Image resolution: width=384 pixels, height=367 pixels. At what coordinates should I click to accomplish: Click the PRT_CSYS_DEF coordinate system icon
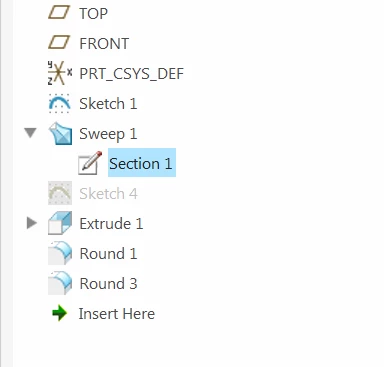[60, 73]
